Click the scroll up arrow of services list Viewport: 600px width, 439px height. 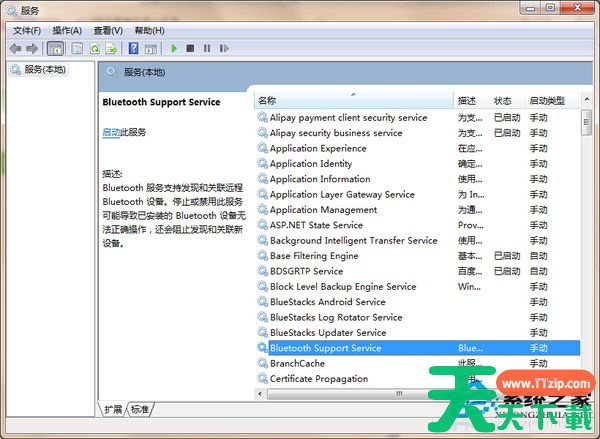coord(587,101)
